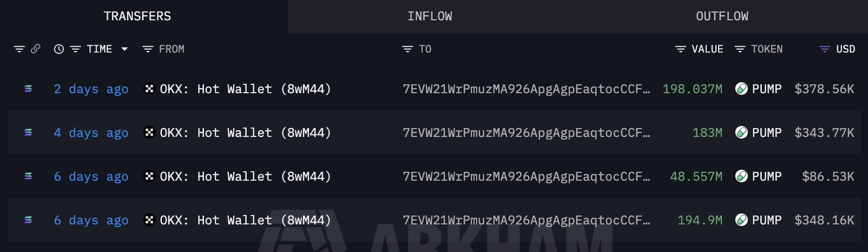Click the Solana chain icon in the first row
The image size is (868, 252).
click(x=28, y=89)
